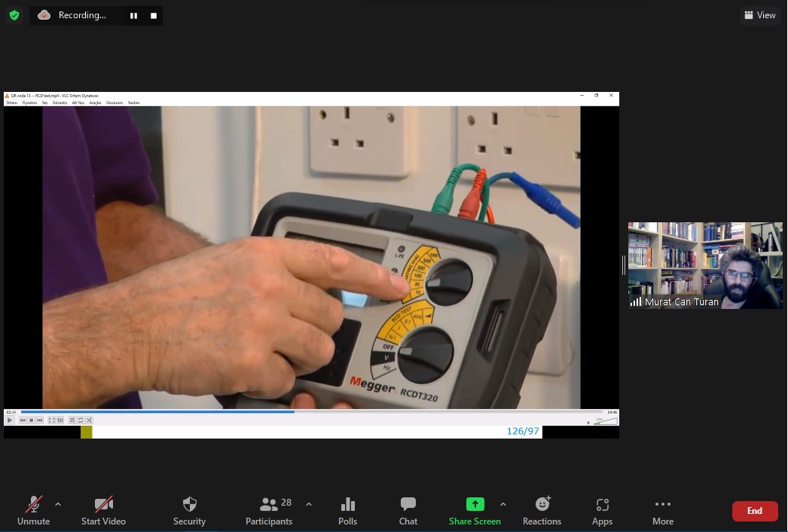Image resolution: width=788 pixels, height=532 pixels.
Task: Click the divider handle beside the speaker thumbnail
Action: coord(624,265)
